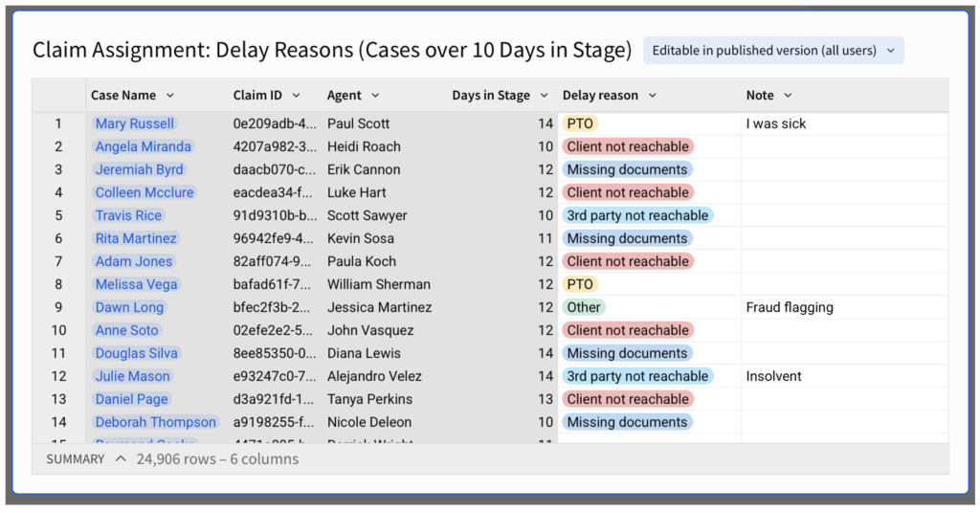Click the Deborah Thompson case link

click(x=156, y=422)
